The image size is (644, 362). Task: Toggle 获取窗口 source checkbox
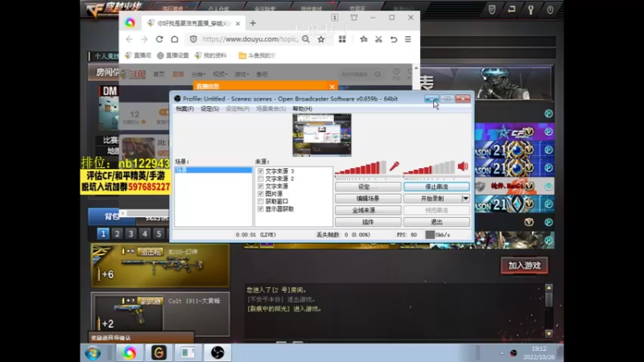(261, 202)
